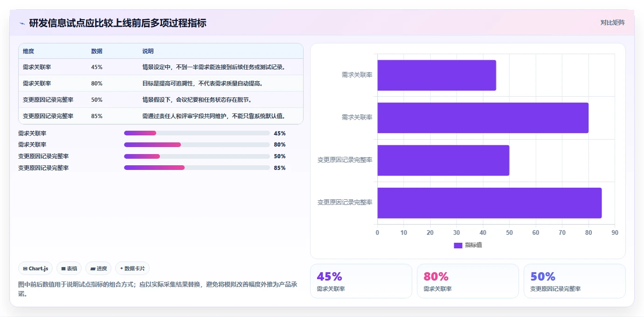
Task: Open the 50% 变更原因记录完整率 stat card
Action: coord(575,281)
